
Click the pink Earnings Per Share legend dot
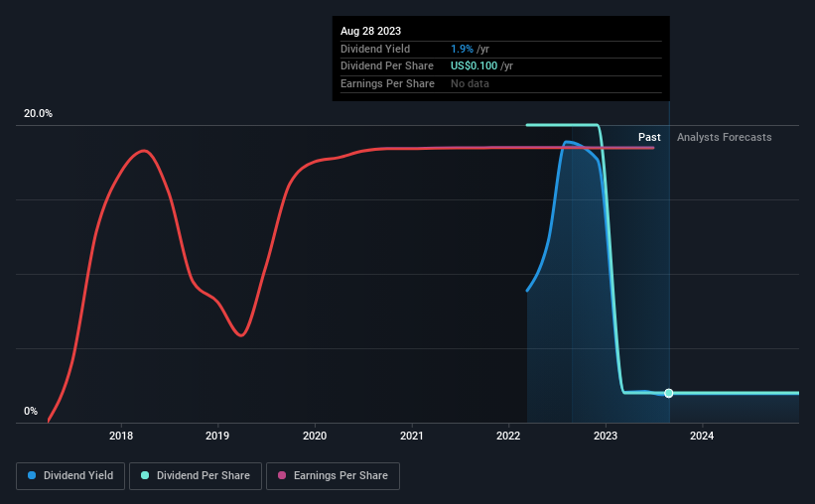point(282,475)
